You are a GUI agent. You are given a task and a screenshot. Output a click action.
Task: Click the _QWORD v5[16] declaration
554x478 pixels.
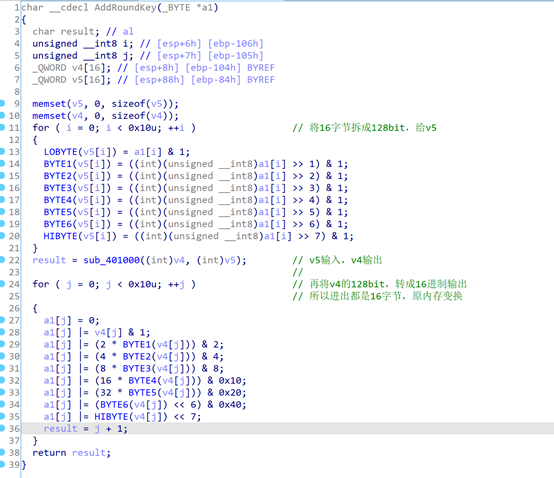click(x=72, y=79)
